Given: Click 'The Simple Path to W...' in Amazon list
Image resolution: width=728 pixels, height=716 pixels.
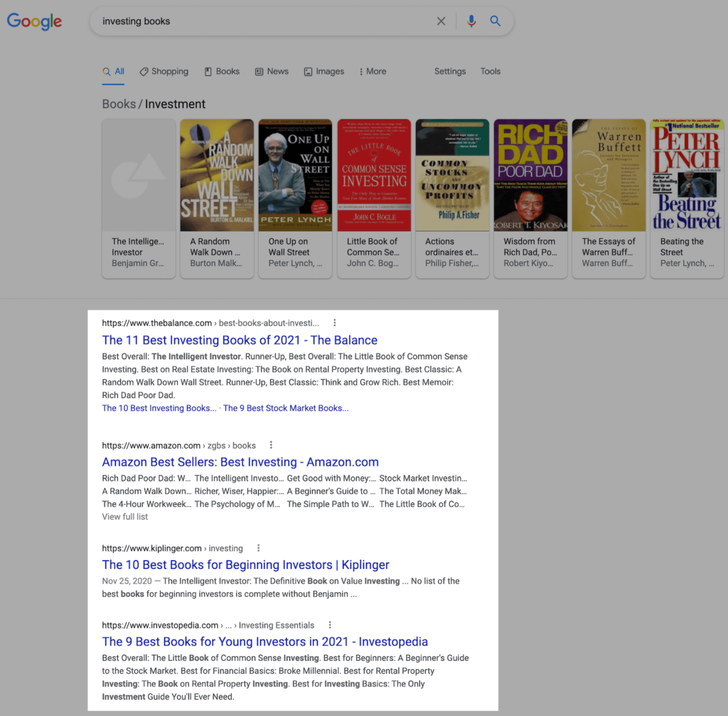Looking at the screenshot, I should pyautogui.click(x=331, y=504).
